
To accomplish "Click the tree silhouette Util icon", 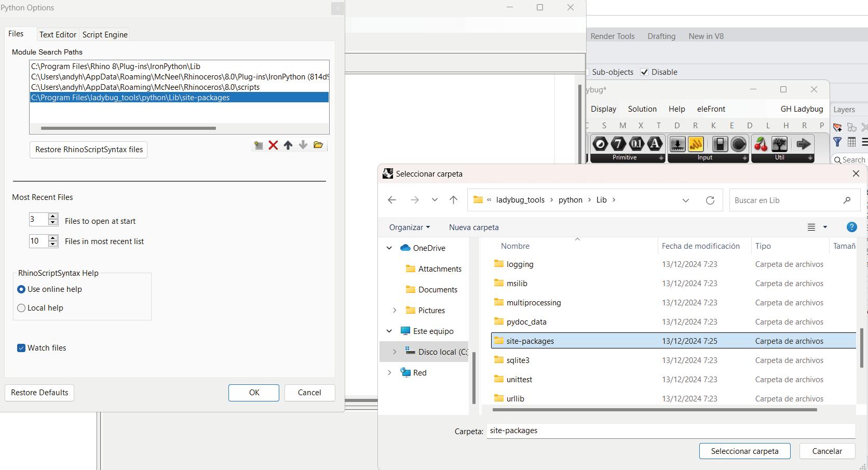I will pos(779,144).
